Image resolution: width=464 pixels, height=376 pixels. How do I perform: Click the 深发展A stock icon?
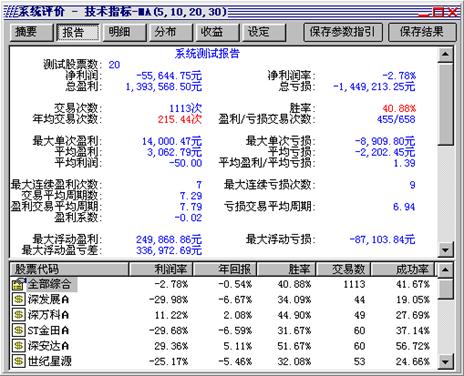point(18,299)
